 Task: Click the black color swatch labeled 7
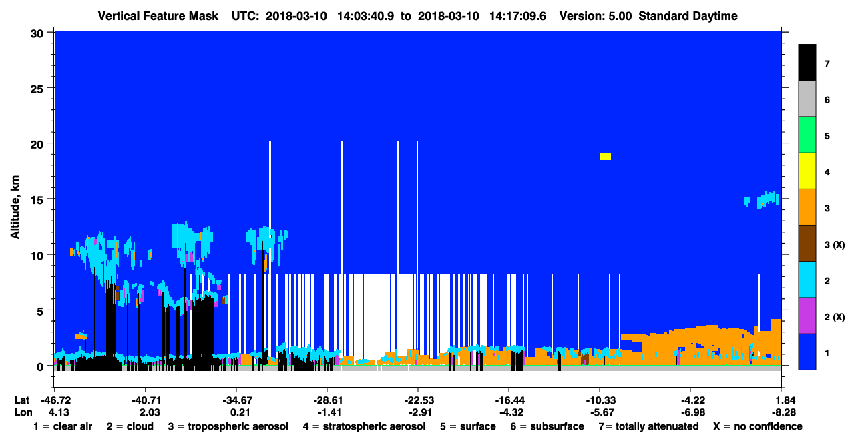coord(807,63)
